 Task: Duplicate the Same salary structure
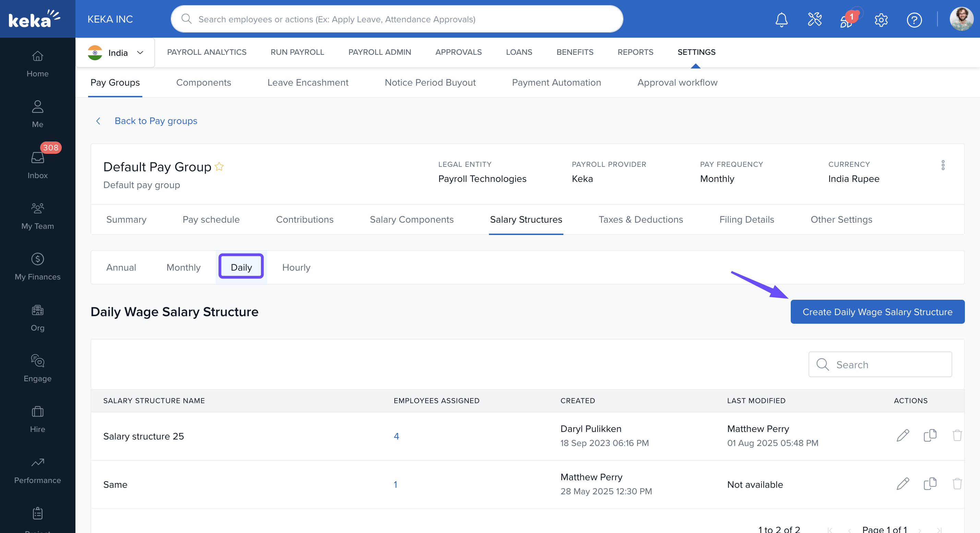930,484
